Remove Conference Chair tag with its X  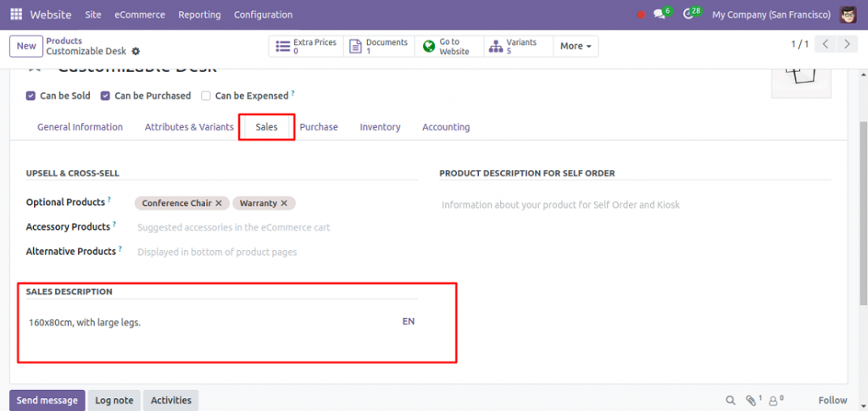click(x=219, y=203)
